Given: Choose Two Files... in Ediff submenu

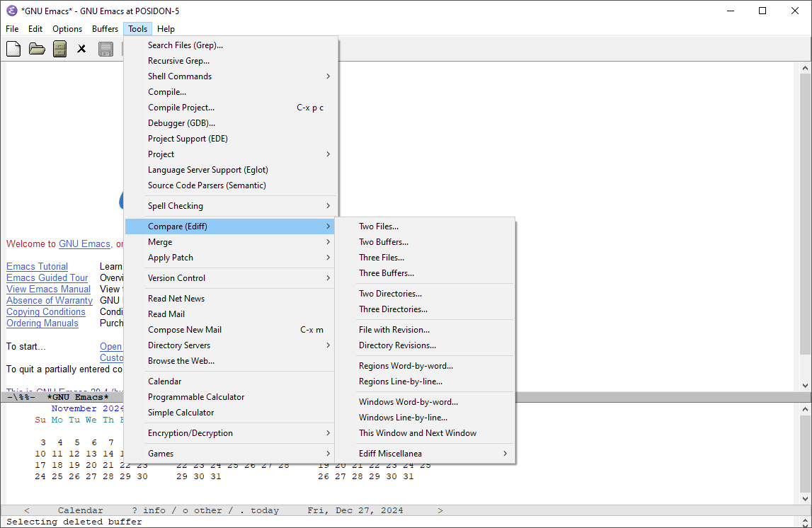Looking at the screenshot, I should [x=425, y=226].
